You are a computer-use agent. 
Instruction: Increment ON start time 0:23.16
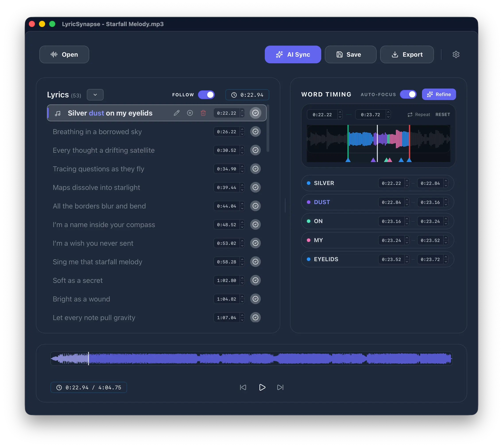tap(407, 219)
